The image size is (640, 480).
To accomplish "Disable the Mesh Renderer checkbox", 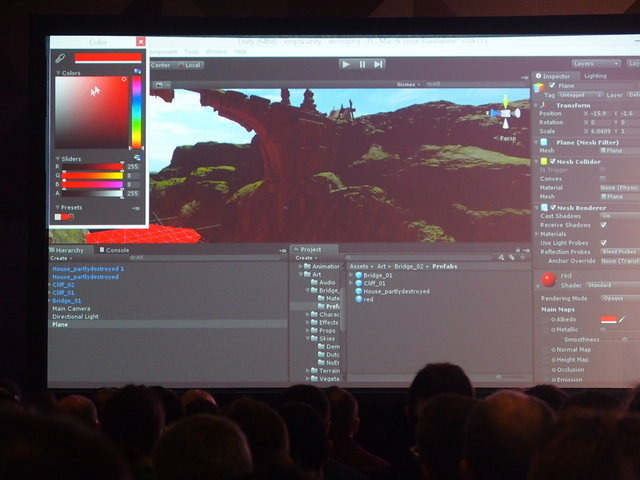I will coord(553,207).
